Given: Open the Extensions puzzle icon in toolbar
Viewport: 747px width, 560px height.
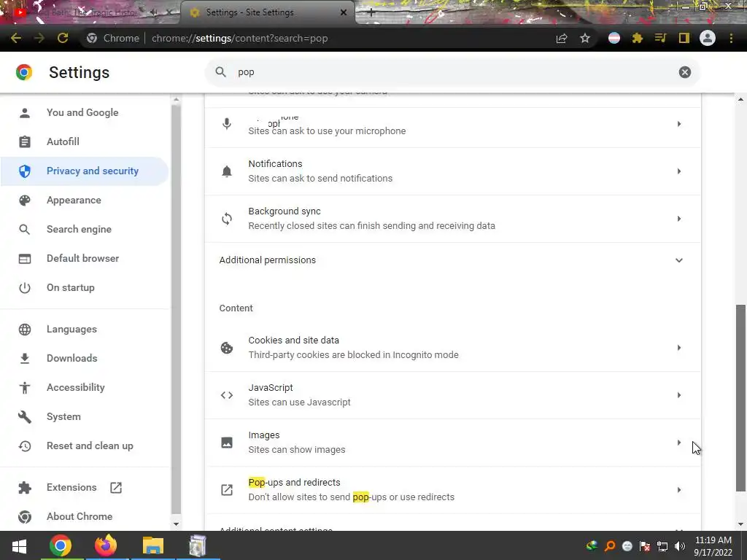Looking at the screenshot, I should tap(638, 38).
